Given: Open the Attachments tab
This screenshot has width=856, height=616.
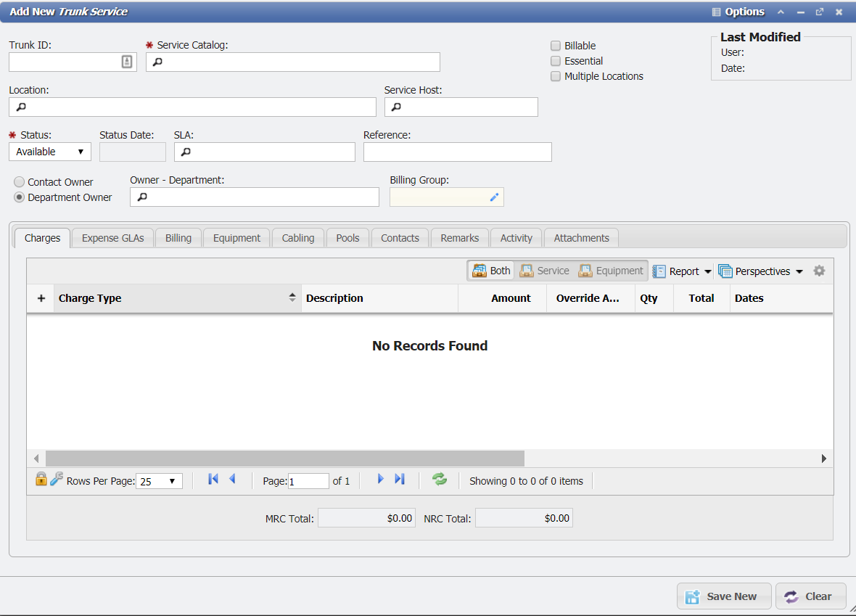Looking at the screenshot, I should pyautogui.click(x=581, y=238).
